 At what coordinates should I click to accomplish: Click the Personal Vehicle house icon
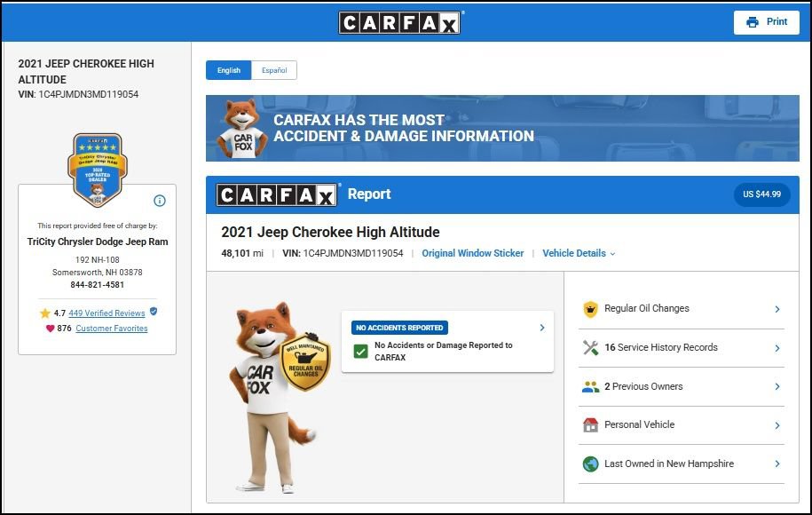pyautogui.click(x=590, y=424)
